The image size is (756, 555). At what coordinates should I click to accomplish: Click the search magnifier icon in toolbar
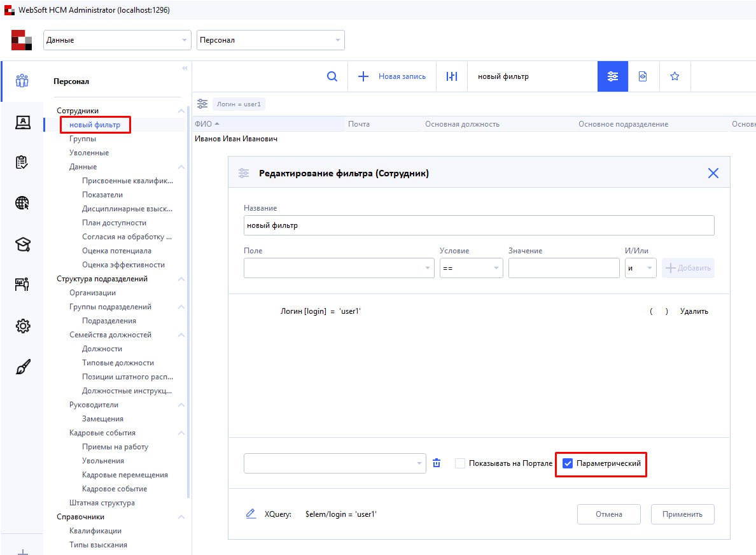[332, 76]
